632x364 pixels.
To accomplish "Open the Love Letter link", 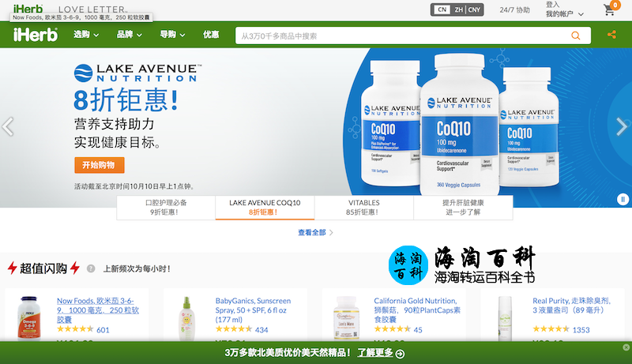I will point(92,9).
